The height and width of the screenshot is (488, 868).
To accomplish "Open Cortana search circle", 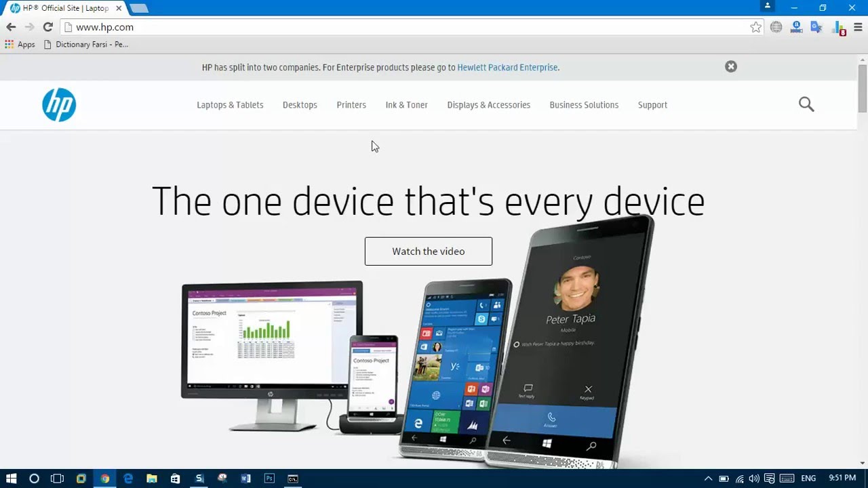I will 34,479.
